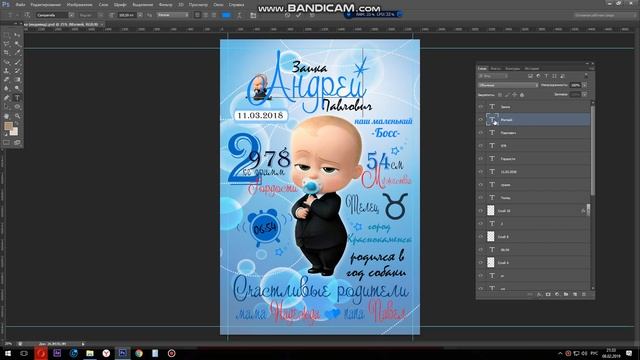
Task: Click the foreground color swatch
Action: click(8, 126)
